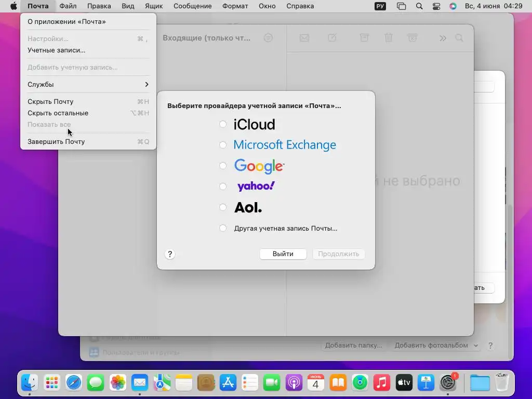Open Maps from the dock

(162, 383)
